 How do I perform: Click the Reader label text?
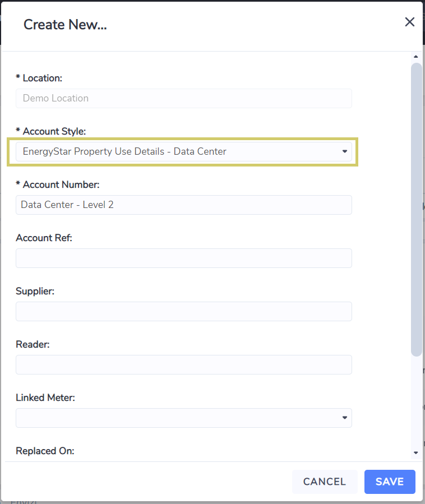point(33,344)
